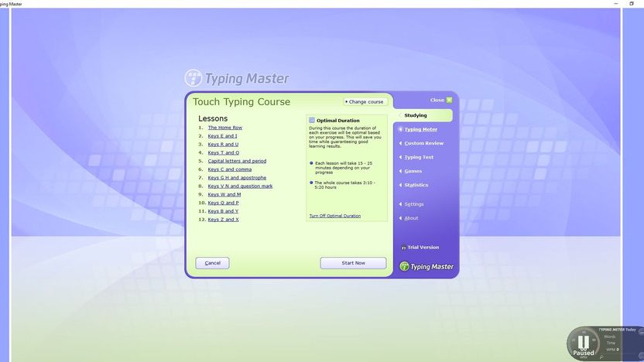
Task: Open the Change course selector
Action: 365,102
